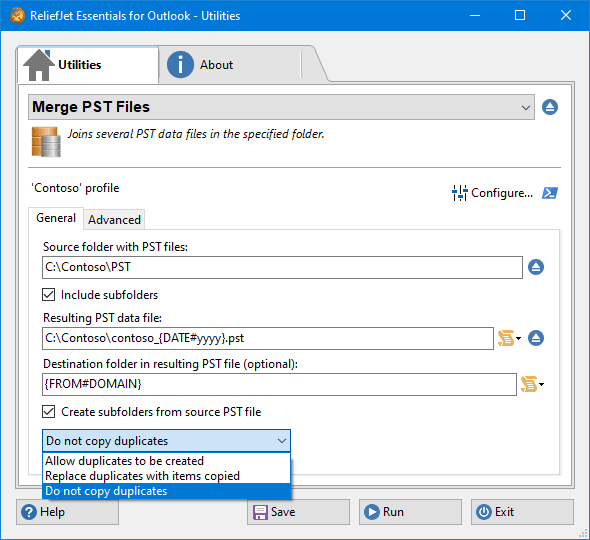This screenshot has width=590, height=540.
Task: Open the Advanced settings tab
Action: (114, 220)
